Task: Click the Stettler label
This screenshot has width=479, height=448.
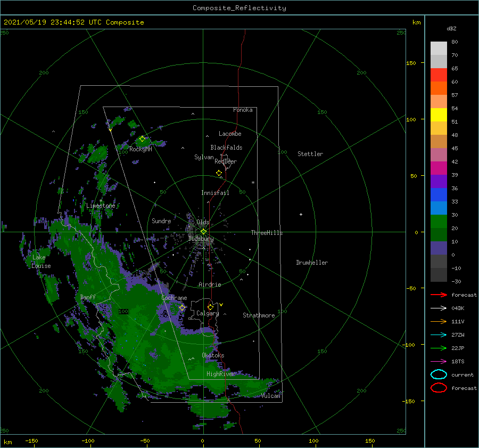Action: pos(310,154)
